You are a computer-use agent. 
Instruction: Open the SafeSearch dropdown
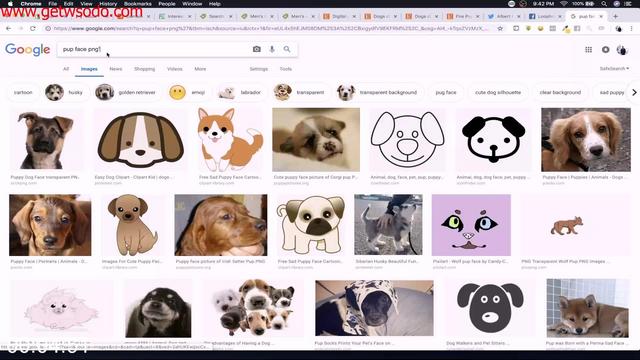tap(614, 69)
